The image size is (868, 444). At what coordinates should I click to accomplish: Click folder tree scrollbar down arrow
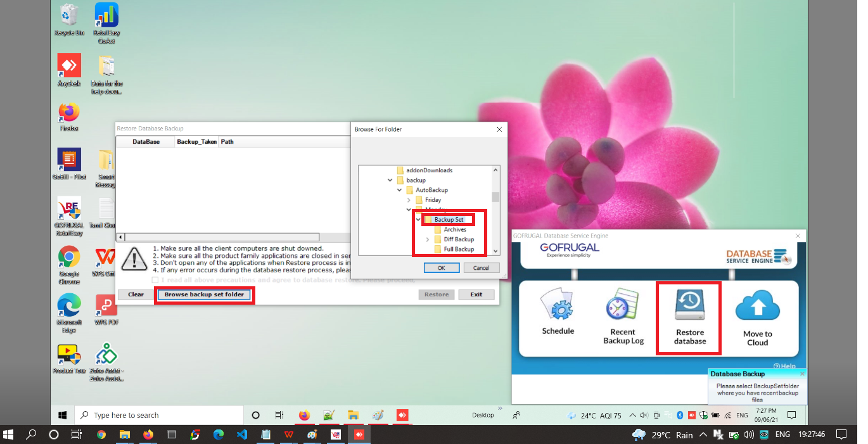click(x=495, y=251)
